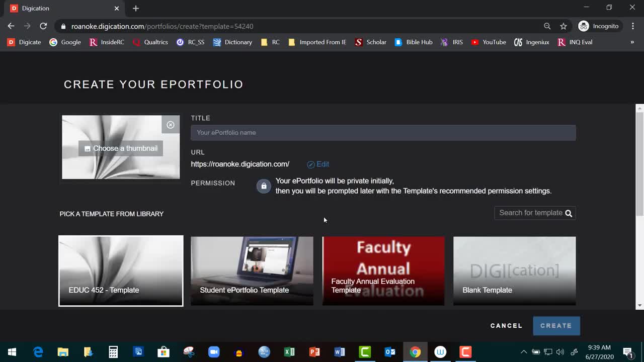
Task: Open the Incognito profile indicator
Action: (x=599, y=26)
